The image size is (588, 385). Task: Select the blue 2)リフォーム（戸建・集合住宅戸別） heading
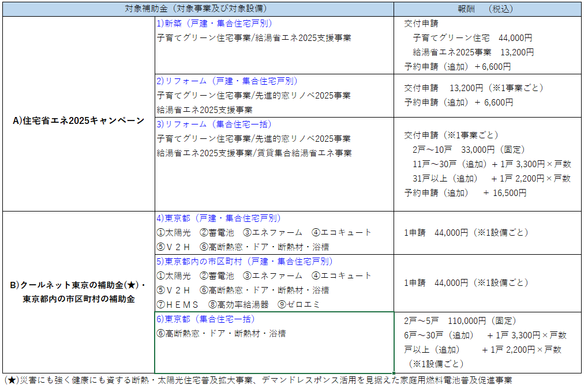(x=227, y=81)
